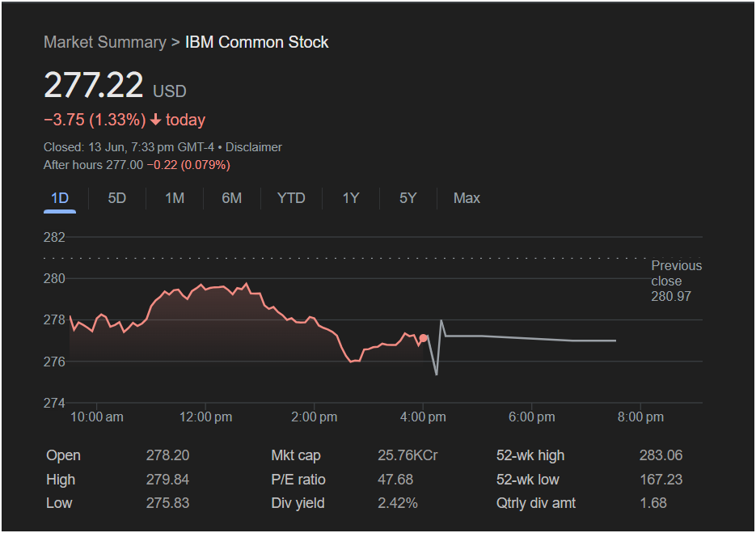Viewport: 756px width, 533px height.
Task: Show the YTD chart tab
Action: (x=291, y=198)
